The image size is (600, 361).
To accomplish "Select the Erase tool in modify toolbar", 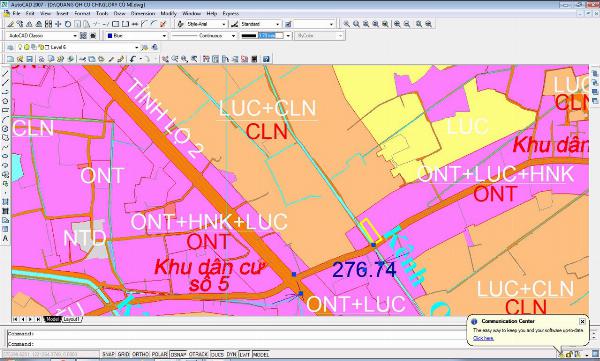I will click(x=10, y=24).
